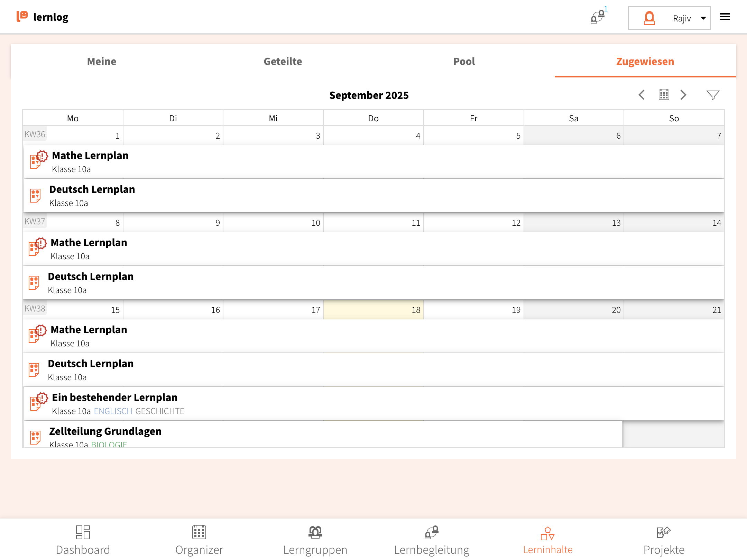Open the Organizer section
747x560 pixels.
199,540
